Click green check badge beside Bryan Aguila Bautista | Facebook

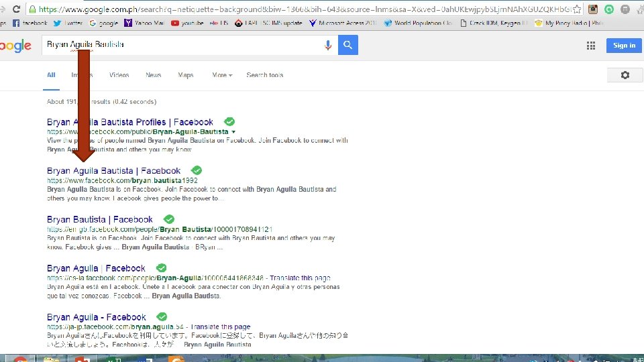click(x=197, y=170)
